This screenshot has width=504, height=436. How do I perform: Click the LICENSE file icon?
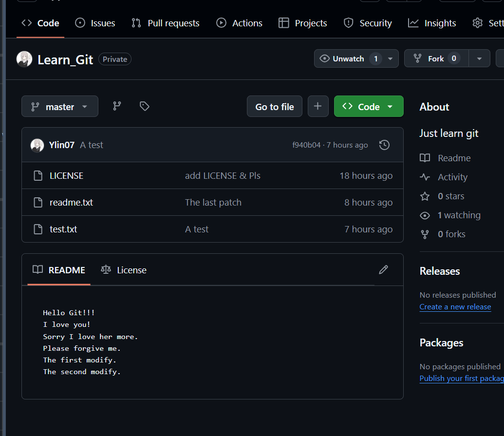(38, 175)
